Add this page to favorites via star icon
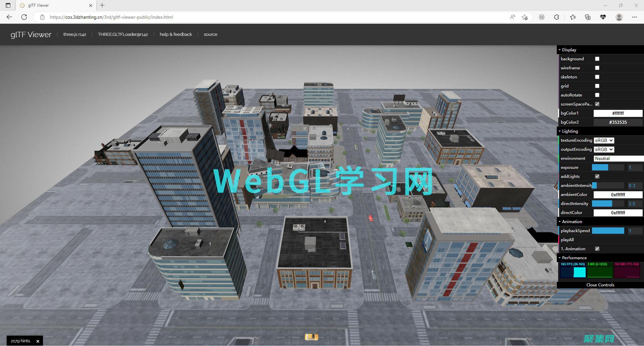The height and width of the screenshot is (346, 644). point(526,17)
